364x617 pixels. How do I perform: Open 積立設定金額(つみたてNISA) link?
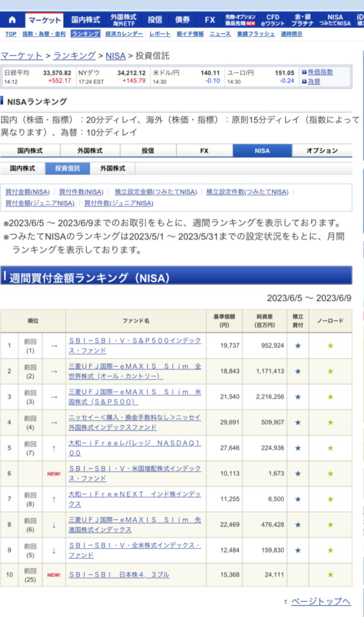pos(156,192)
